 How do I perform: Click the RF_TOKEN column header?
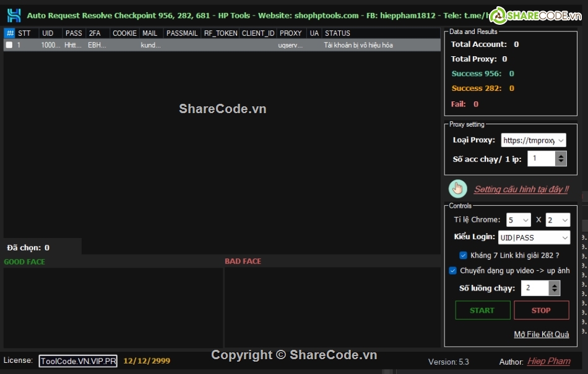tap(220, 33)
